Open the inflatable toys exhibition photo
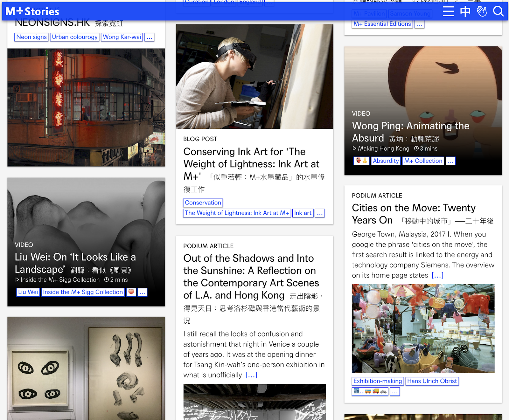509x420 pixels. 423,328
